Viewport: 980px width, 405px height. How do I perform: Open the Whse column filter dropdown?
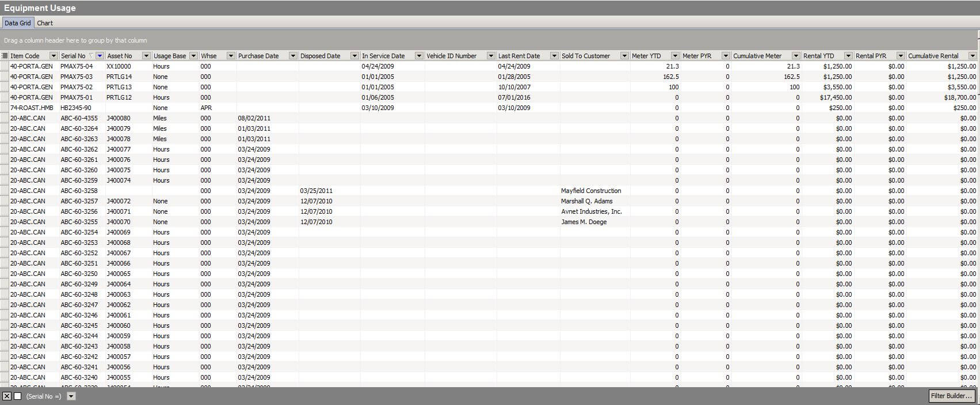point(231,56)
